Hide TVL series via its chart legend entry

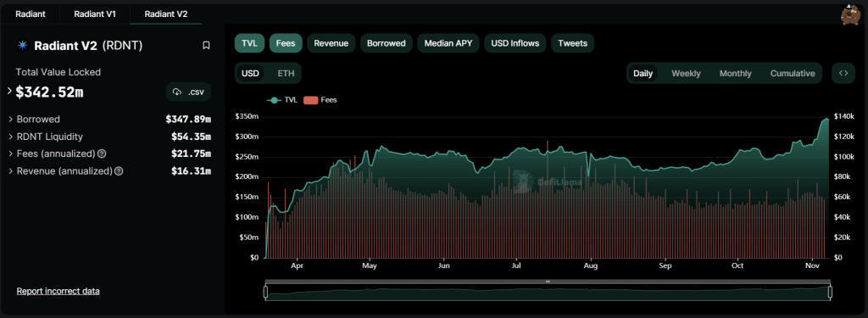point(283,100)
